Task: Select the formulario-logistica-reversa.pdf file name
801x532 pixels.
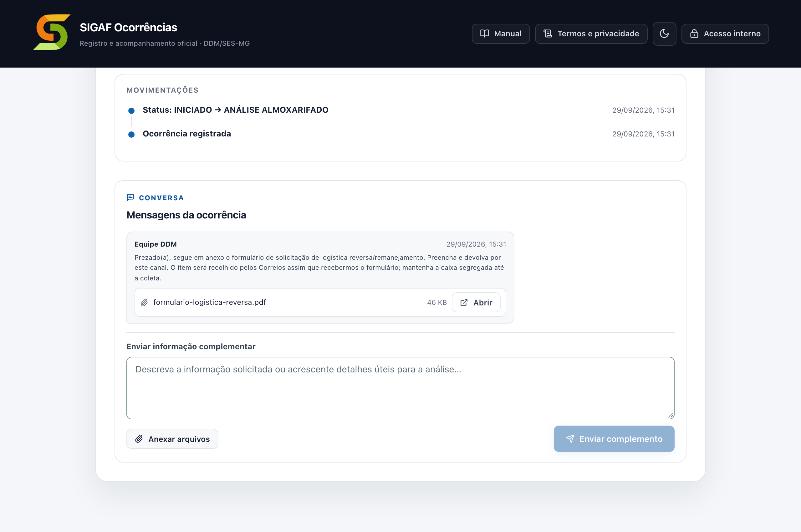Action: pos(209,302)
